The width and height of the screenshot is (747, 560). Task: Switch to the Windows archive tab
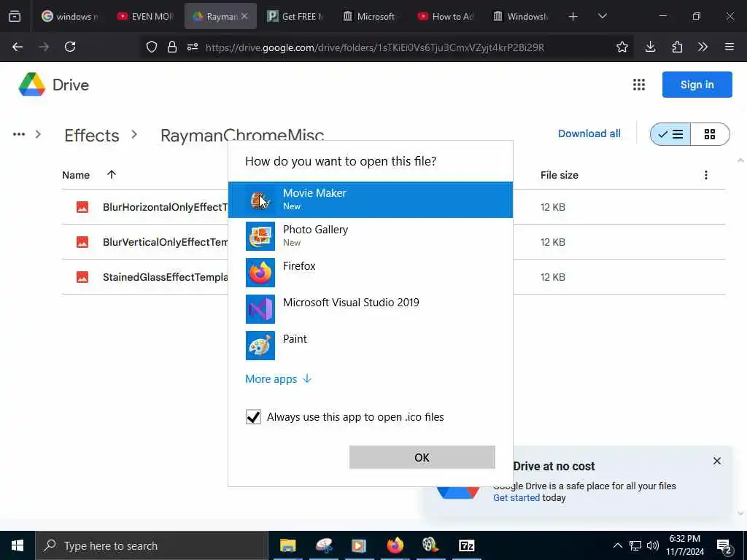(x=521, y=16)
